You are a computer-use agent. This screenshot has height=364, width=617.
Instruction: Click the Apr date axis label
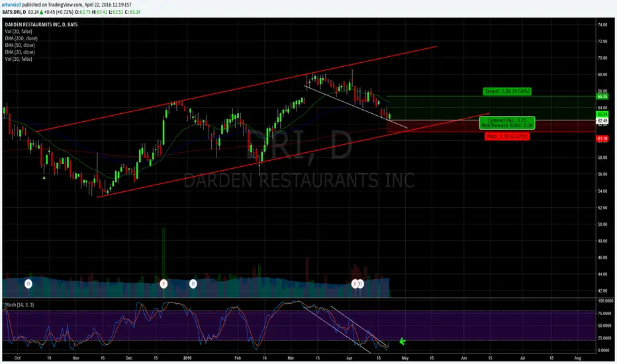(349, 358)
